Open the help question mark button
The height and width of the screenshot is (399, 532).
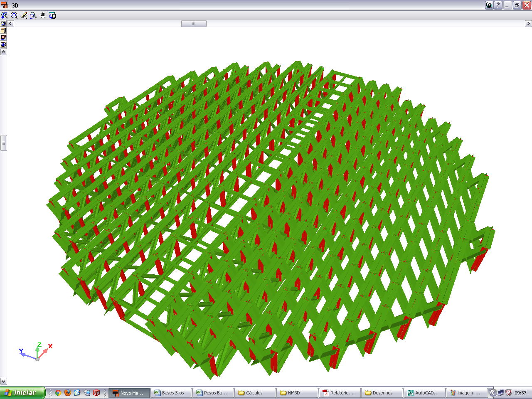[x=498, y=5]
